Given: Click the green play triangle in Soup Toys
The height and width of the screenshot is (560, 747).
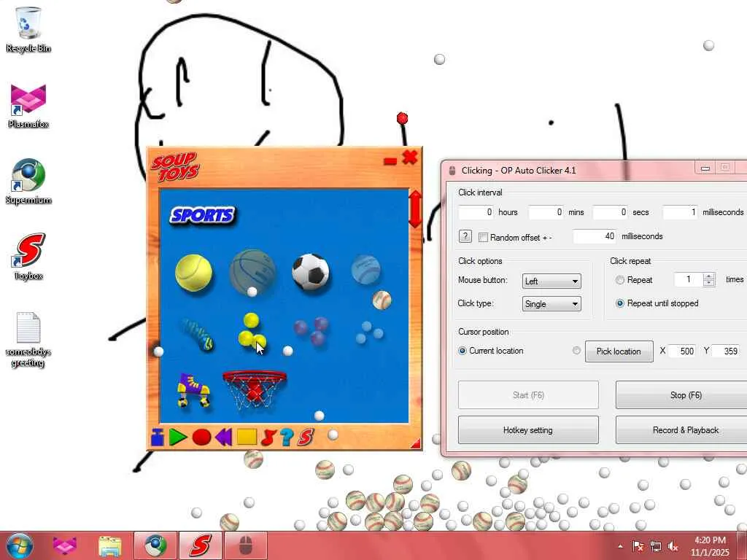Looking at the screenshot, I should (x=178, y=437).
